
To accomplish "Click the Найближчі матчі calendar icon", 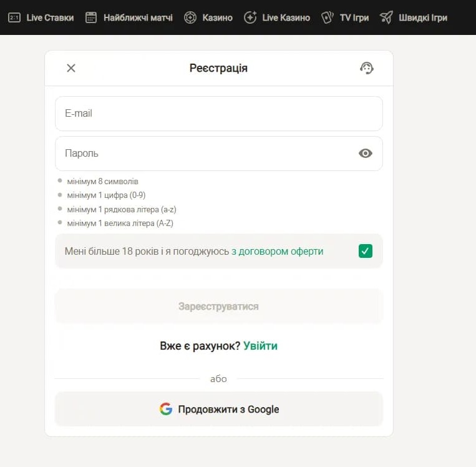I will (x=91, y=17).
